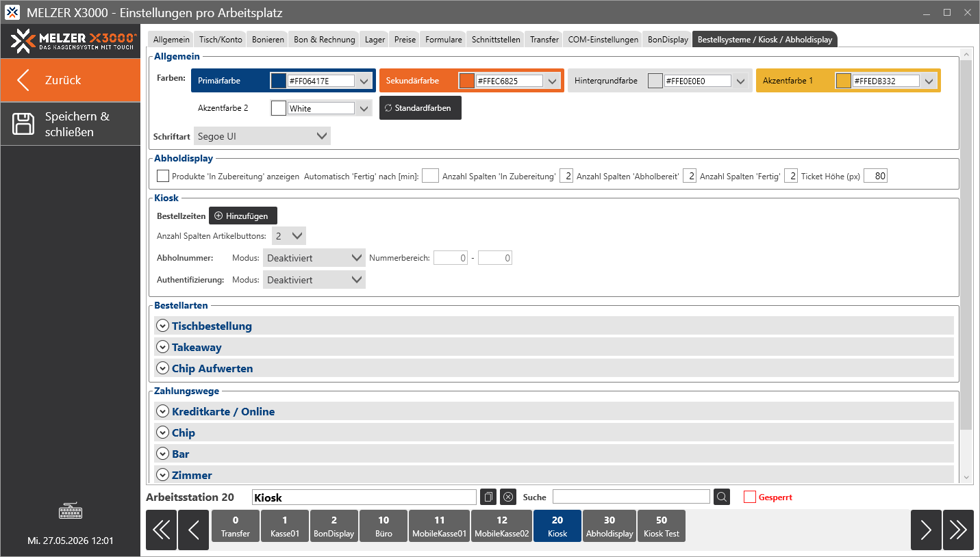Click the clear icon next to workstation name
The image size is (980, 557).
508,497
